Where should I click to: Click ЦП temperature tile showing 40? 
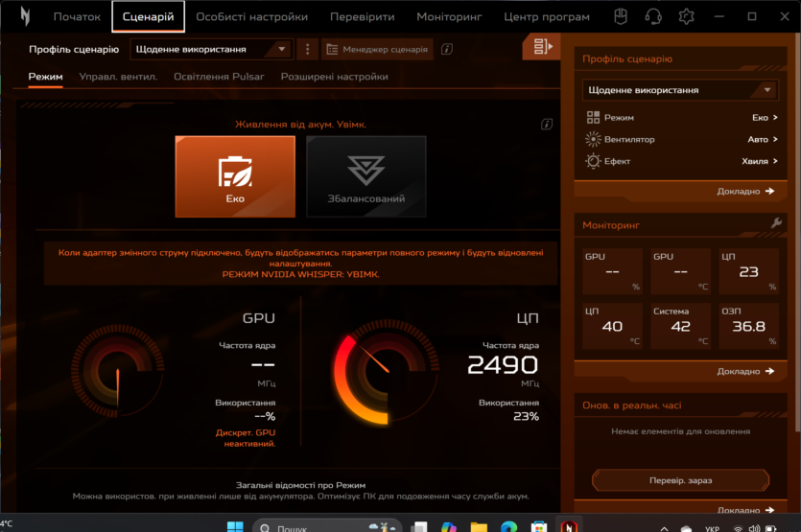pyautogui.click(x=612, y=326)
